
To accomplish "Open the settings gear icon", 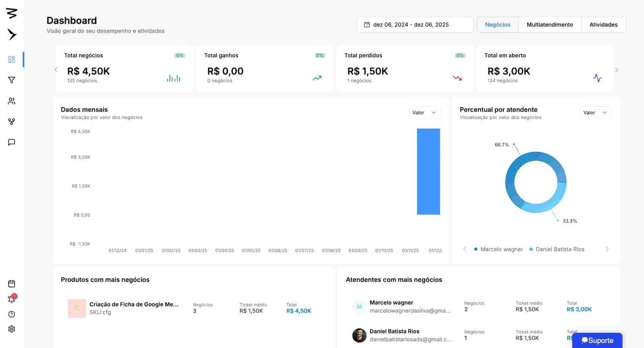I will 12,329.
